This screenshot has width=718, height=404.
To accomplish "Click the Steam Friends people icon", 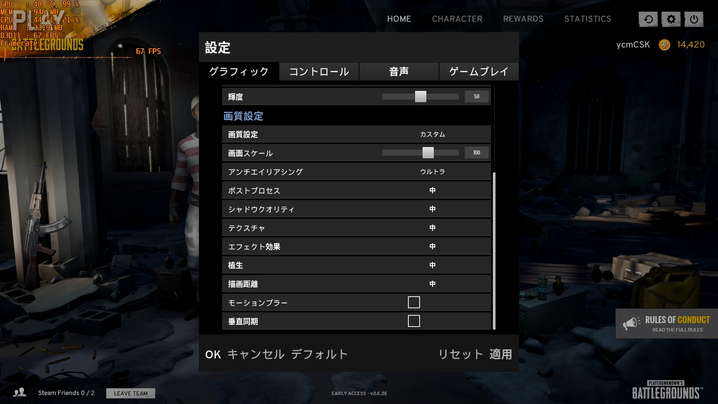I will (x=19, y=393).
